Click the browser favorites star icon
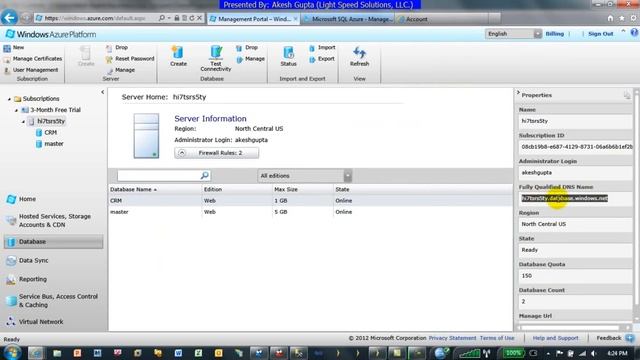This screenshot has width=640, height=360. click(x=622, y=18)
